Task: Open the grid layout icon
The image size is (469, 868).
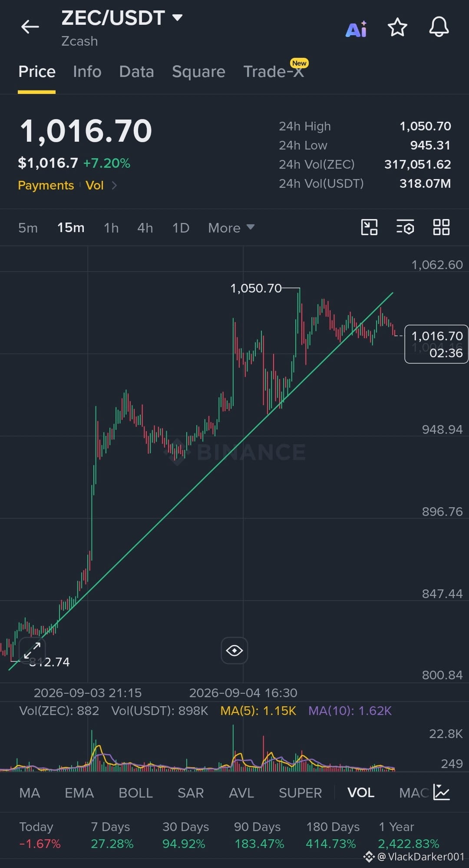Action: pyautogui.click(x=441, y=227)
